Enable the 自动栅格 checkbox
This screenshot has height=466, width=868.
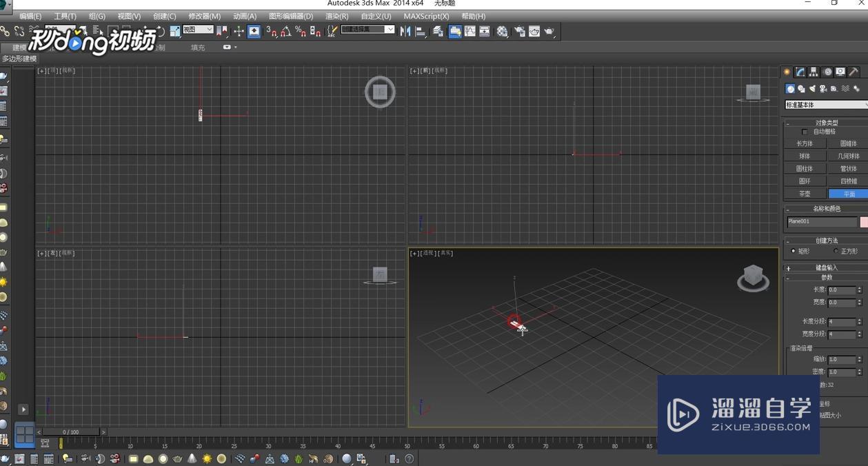pos(805,132)
